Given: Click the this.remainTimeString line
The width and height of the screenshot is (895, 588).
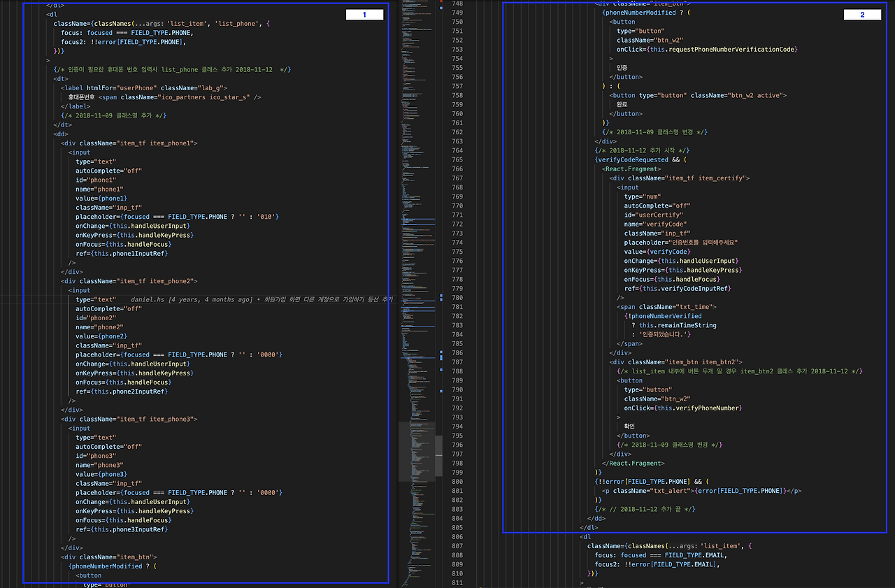Looking at the screenshot, I should [674, 325].
